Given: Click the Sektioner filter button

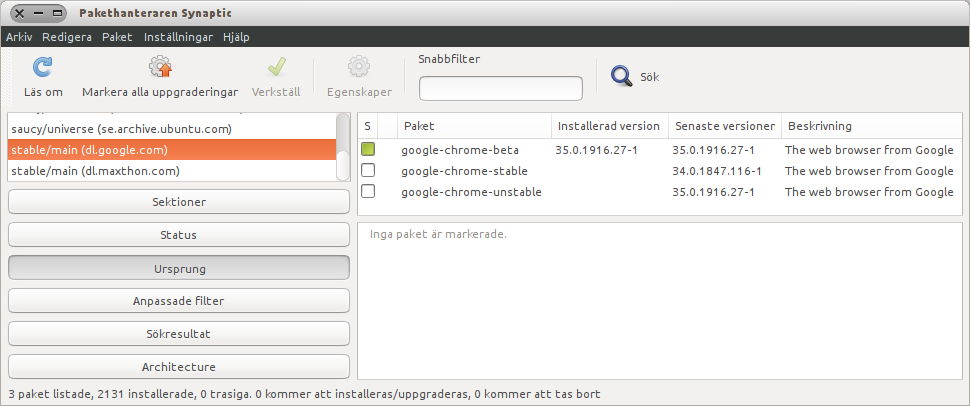Looking at the screenshot, I should 179,202.
